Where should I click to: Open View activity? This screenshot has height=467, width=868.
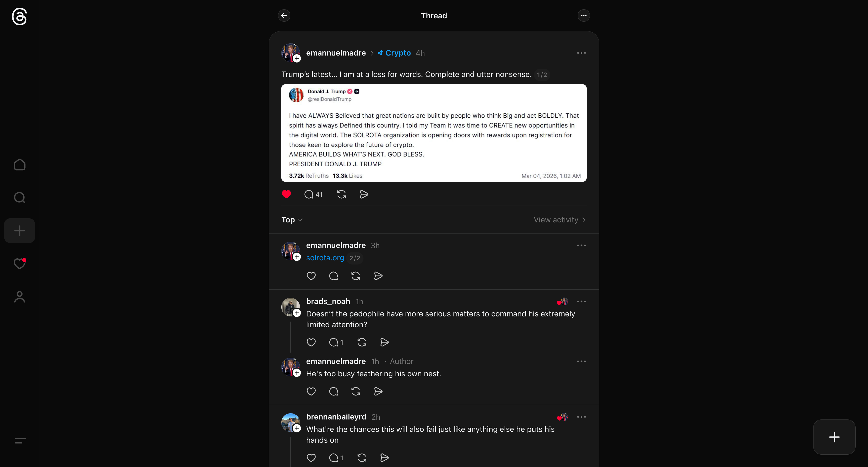coord(559,220)
